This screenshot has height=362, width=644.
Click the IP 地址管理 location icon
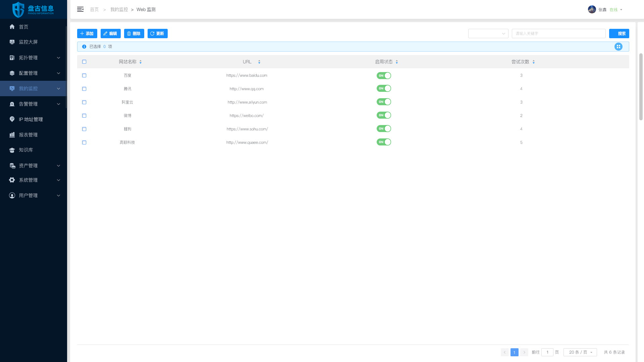(x=12, y=119)
